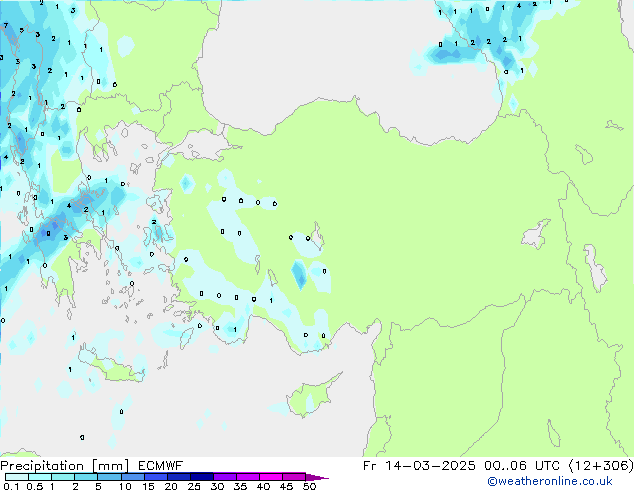
Task: Click the above-50 arrow tip of the legend
Action: (x=318, y=477)
